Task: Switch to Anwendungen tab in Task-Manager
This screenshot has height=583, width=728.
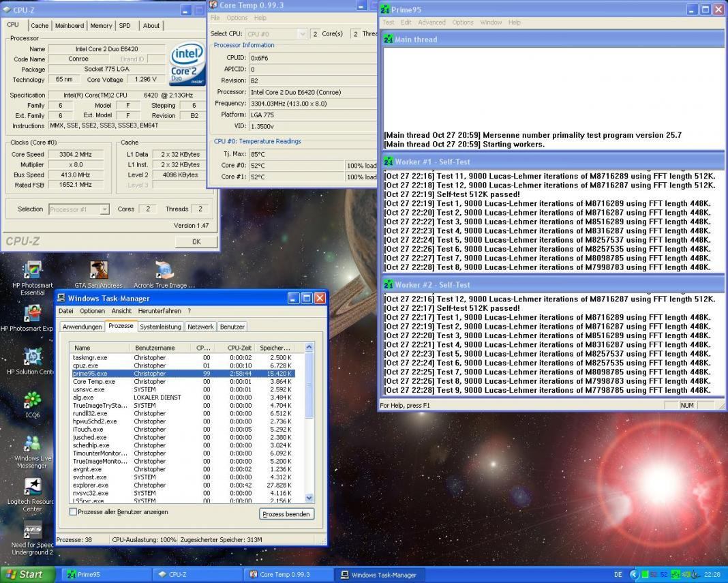Action: click(82, 327)
